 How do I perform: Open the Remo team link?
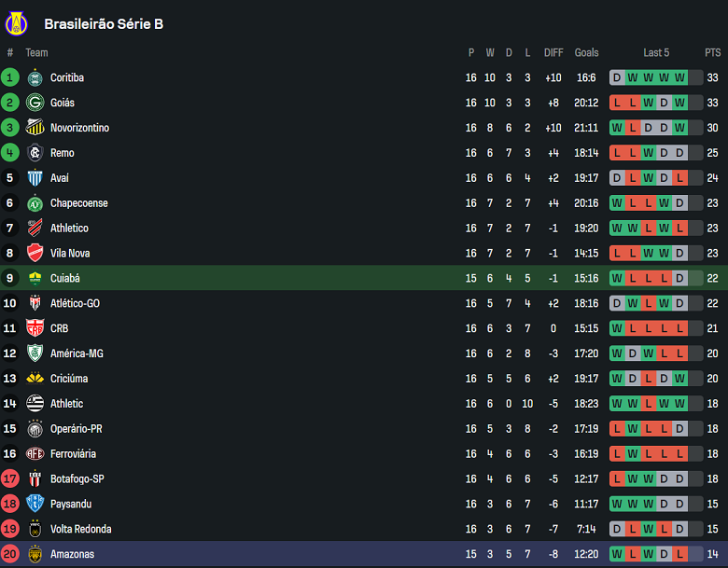click(x=62, y=153)
